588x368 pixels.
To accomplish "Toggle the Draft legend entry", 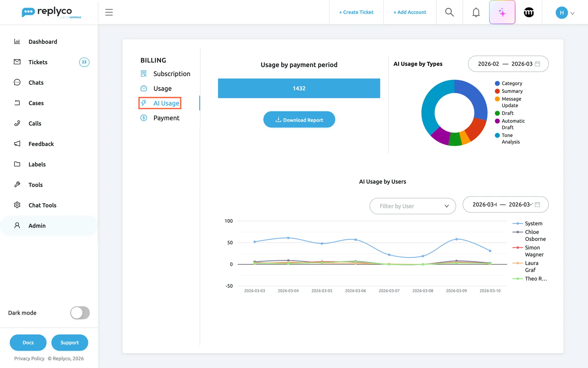I will (x=504, y=113).
